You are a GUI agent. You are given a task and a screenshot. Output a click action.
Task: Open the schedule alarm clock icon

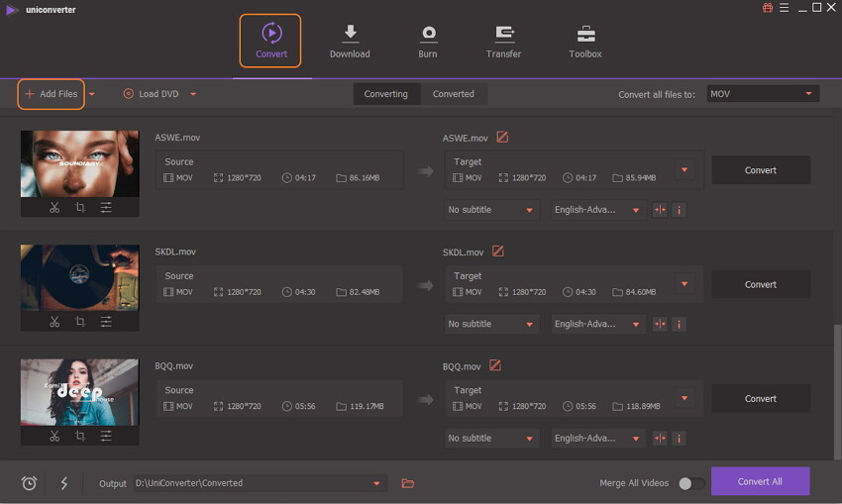coord(30,483)
